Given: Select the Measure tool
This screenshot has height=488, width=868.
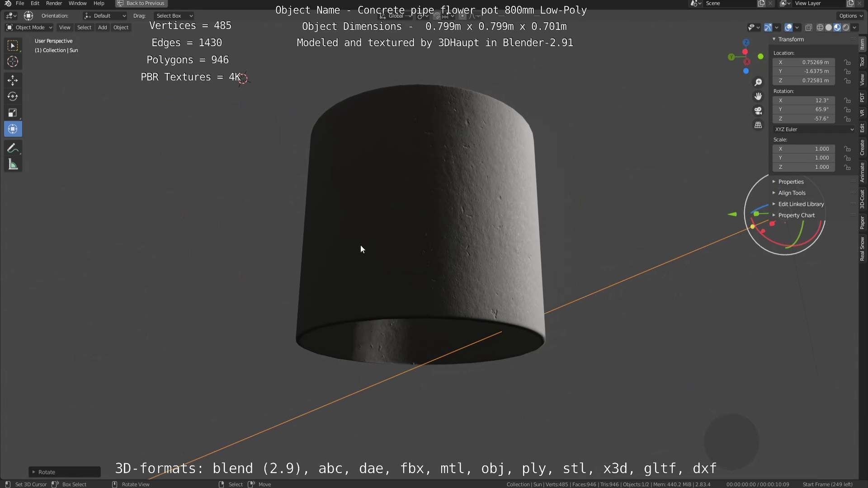Looking at the screenshot, I should coord(13,165).
